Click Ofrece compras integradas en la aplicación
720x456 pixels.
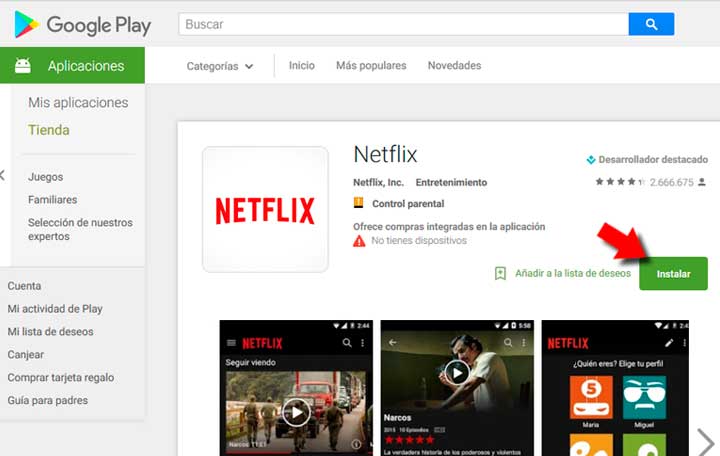point(449,226)
